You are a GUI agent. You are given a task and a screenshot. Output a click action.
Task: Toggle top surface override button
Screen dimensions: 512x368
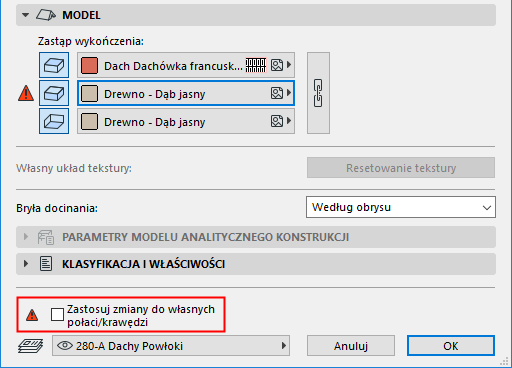54,65
